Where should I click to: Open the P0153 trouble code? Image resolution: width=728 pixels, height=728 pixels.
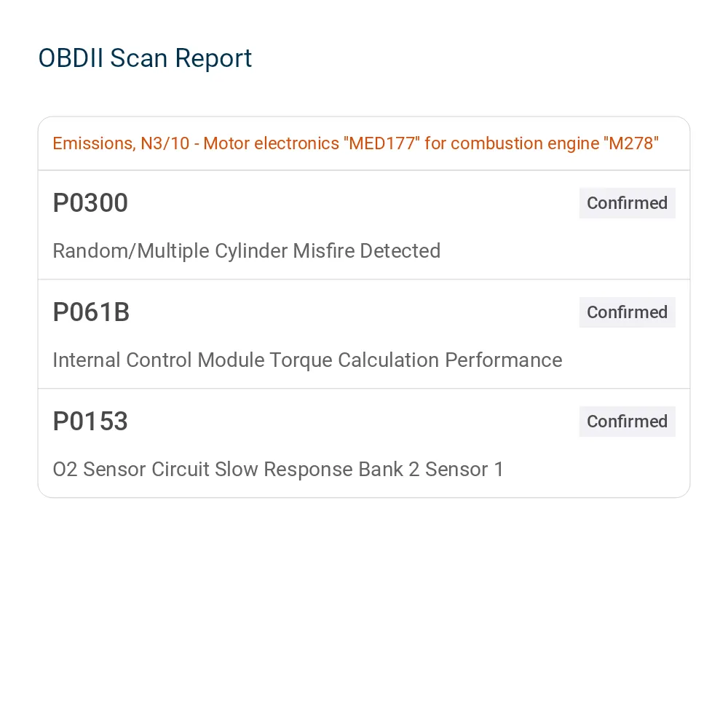pyautogui.click(x=90, y=421)
